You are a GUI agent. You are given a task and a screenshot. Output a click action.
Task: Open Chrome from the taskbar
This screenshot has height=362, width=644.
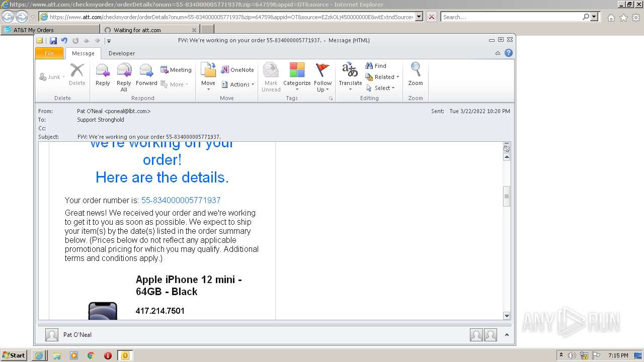point(91,355)
